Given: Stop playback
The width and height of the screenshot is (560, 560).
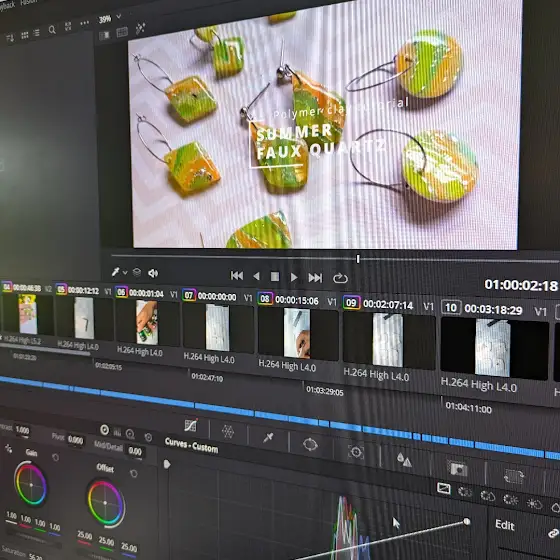Looking at the screenshot, I should (x=275, y=276).
